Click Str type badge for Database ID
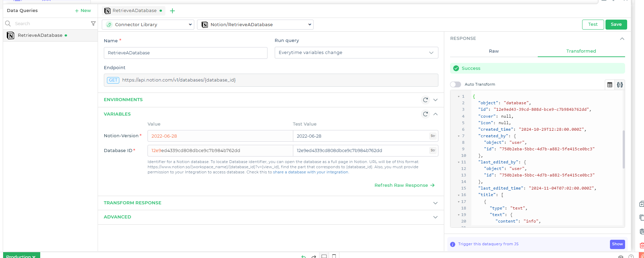 tap(433, 150)
